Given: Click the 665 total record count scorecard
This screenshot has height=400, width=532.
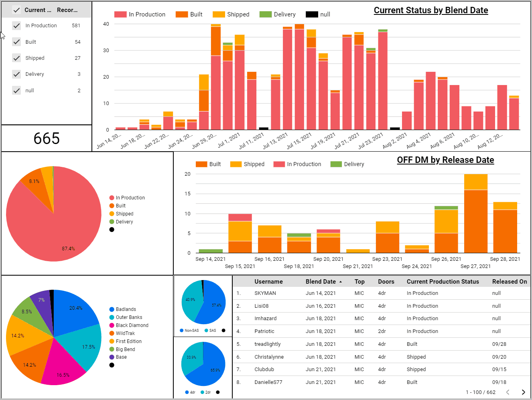Looking at the screenshot, I should [47, 138].
